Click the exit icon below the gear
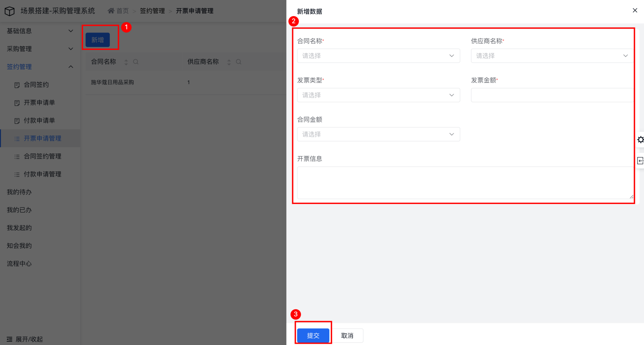644x345 pixels. coord(640,161)
